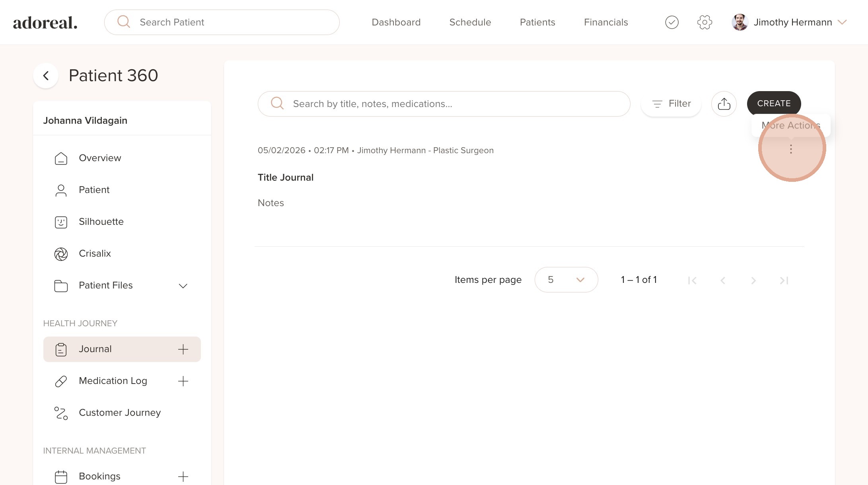
Task: Click the export/share upload icon
Action: click(724, 104)
